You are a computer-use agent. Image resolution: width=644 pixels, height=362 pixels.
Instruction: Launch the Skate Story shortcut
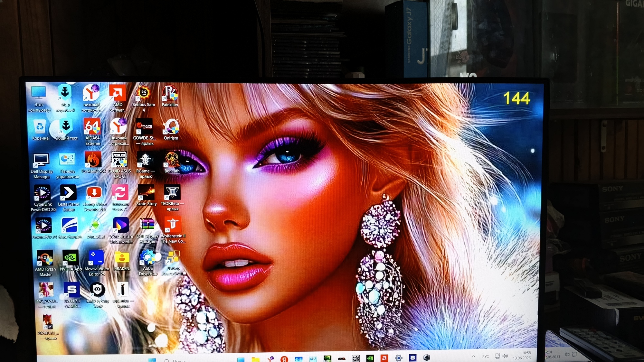pos(146,195)
